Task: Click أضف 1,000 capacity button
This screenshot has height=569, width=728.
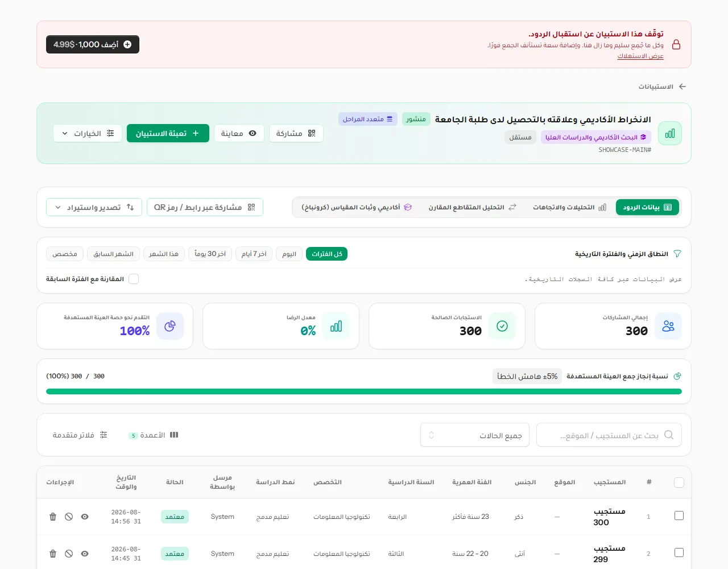Action: tap(93, 44)
